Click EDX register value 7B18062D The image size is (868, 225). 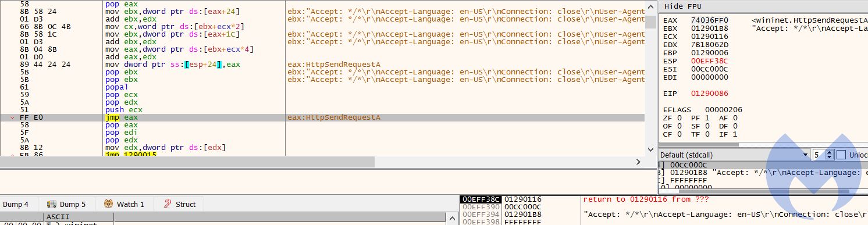[709, 45]
